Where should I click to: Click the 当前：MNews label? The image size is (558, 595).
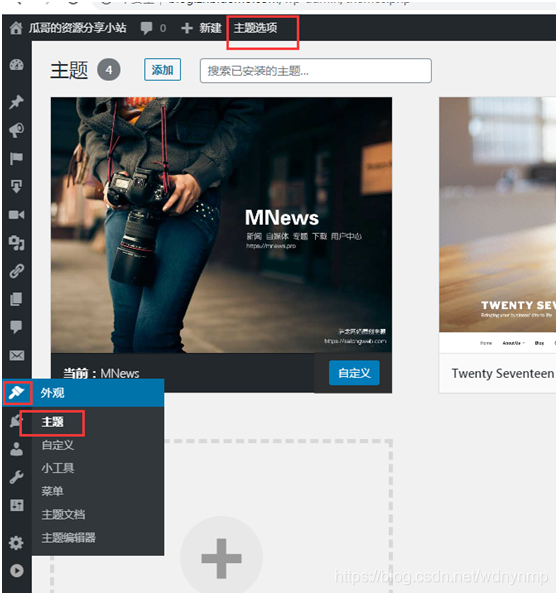(101, 373)
